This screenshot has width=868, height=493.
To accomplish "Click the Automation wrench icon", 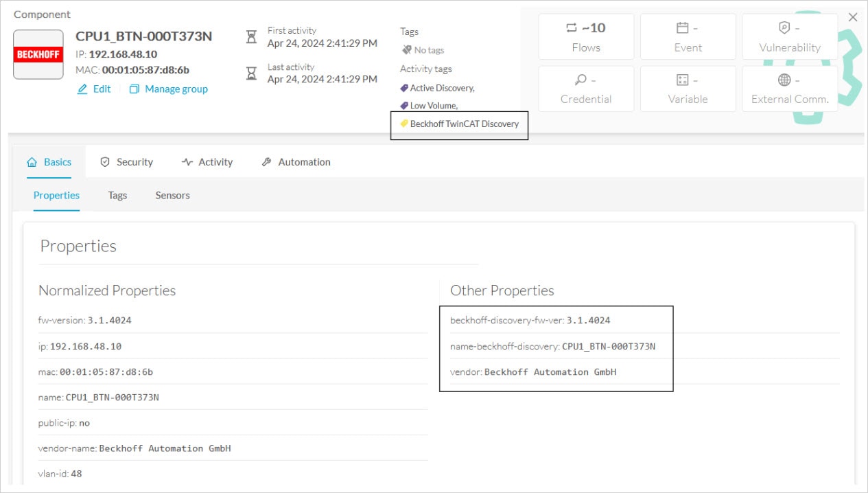I will 267,162.
